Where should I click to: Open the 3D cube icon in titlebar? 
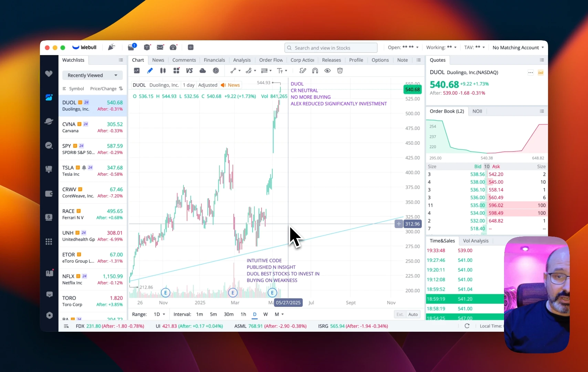[x=147, y=47]
